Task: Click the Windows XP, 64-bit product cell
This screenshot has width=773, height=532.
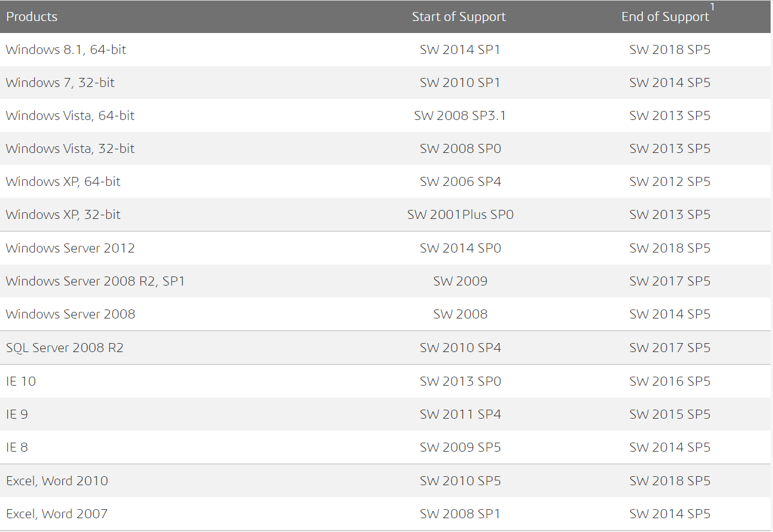Action: coord(63,182)
